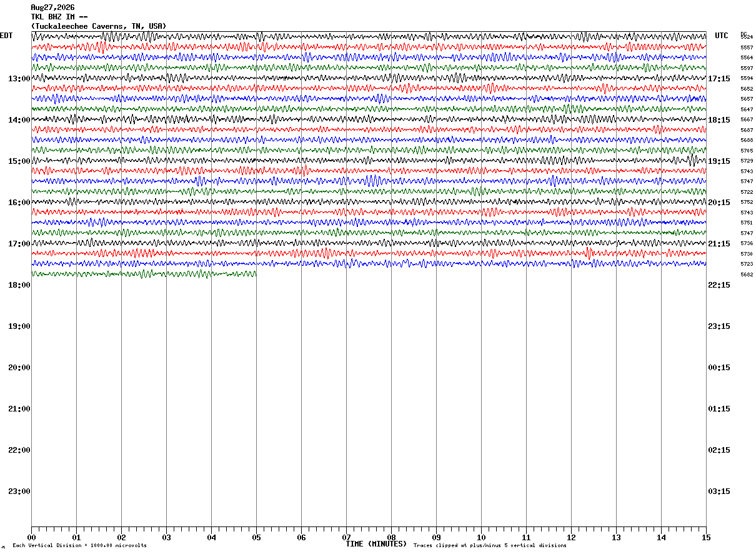
Task: Click the vertical division microvolts note
Action: [x=79, y=546]
